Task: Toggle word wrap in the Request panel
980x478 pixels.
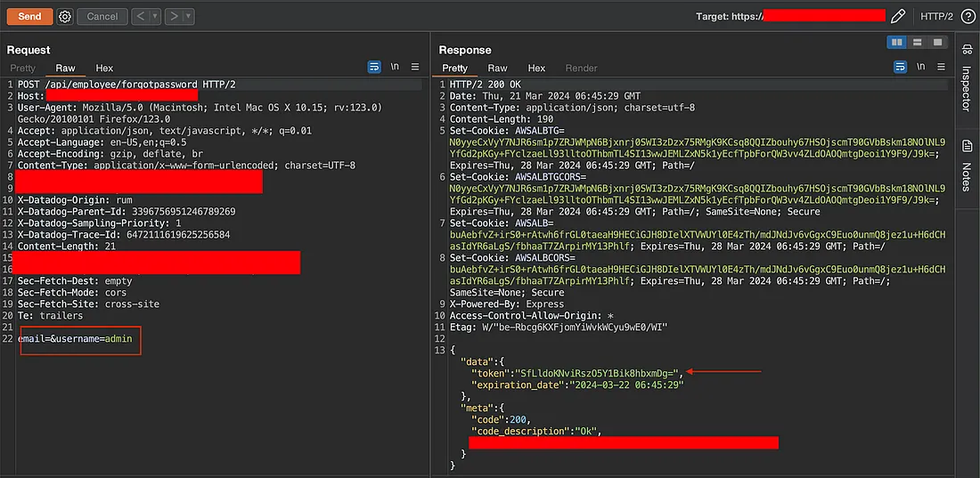Action: click(374, 68)
